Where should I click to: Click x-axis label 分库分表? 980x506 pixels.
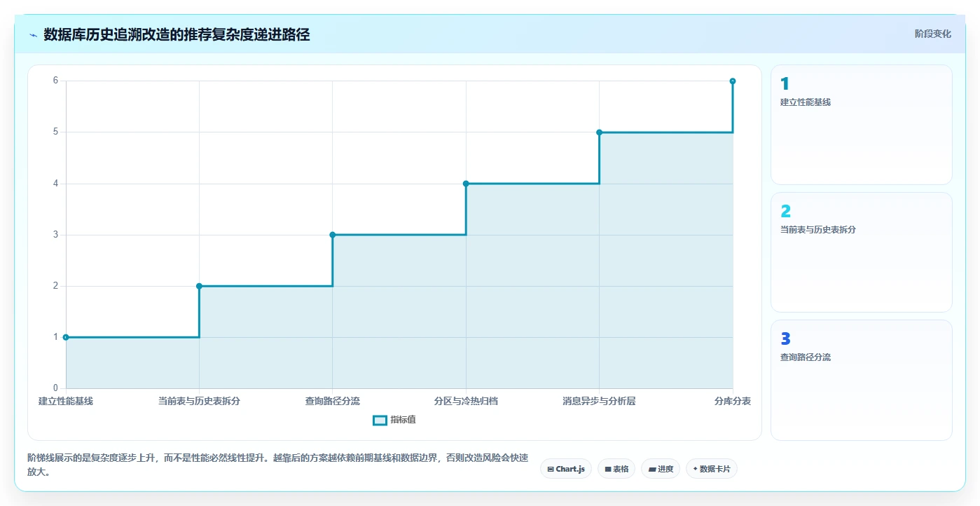733,401
